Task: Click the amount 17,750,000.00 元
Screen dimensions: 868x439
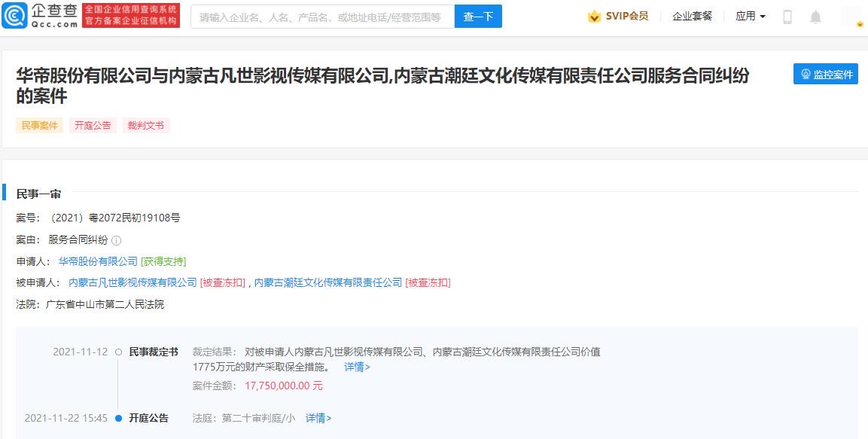Action: 283,386
